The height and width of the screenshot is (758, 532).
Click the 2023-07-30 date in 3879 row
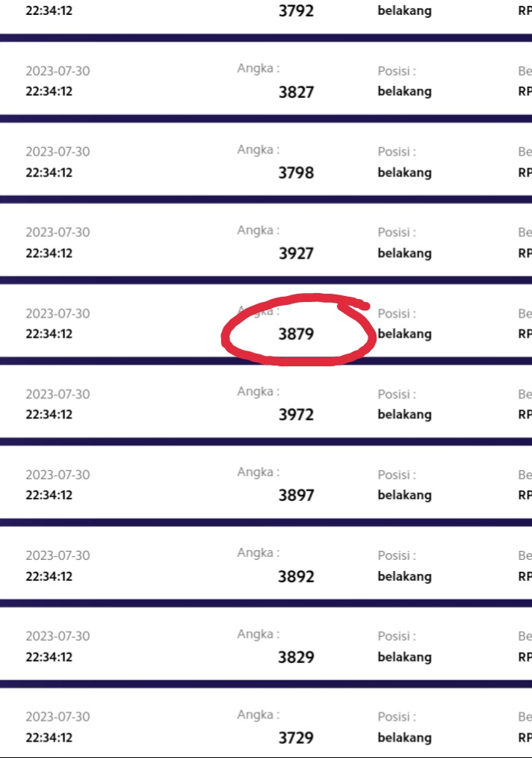[58, 313]
